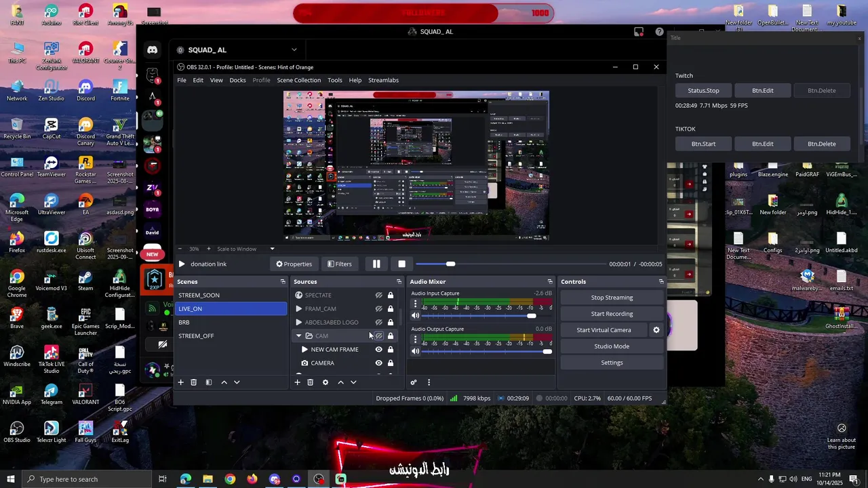Enable Studio Mode
The width and height of the screenshot is (868, 488).
click(x=612, y=346)
